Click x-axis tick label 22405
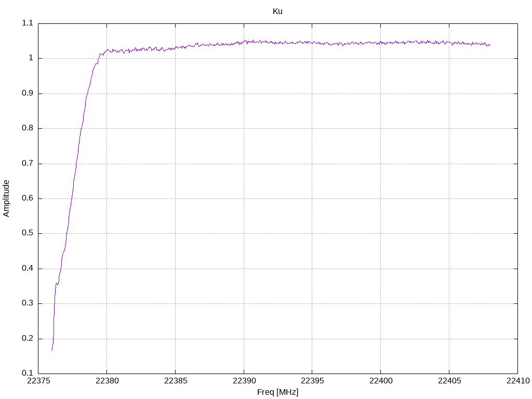Viewport: 532px width, 399px height. click(x=449, y=381)
